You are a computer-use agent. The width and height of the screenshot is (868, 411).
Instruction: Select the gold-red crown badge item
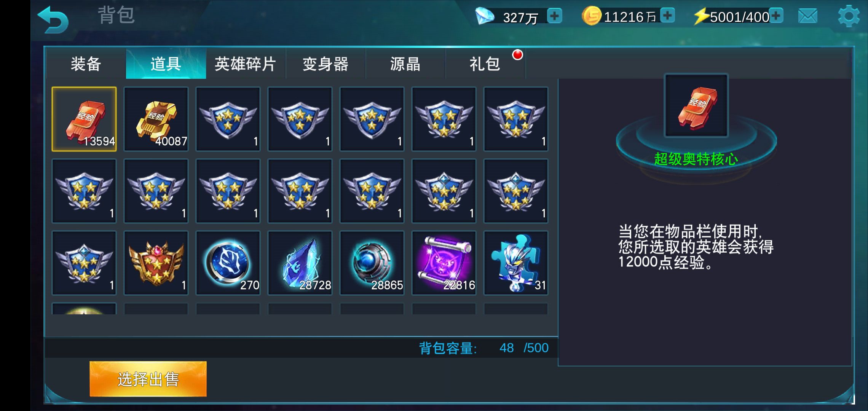click(x=156, y=263)
